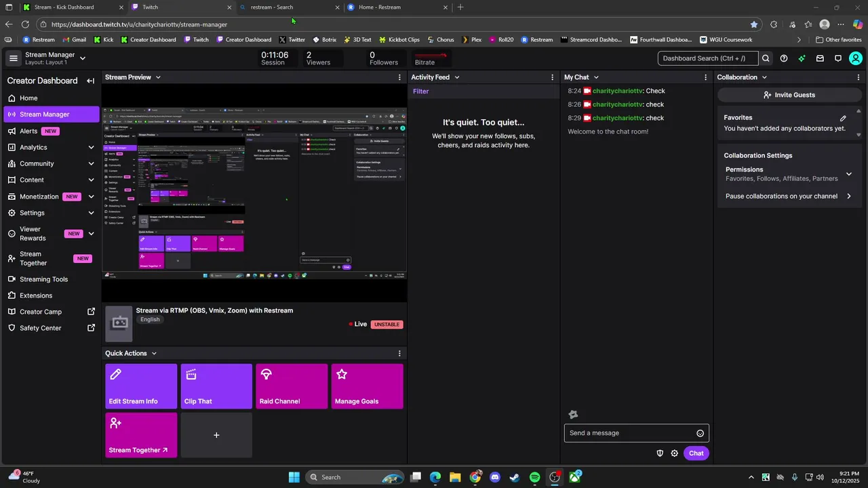The width and height of the screenshot is (868, 488).
Task: Expand the Settings sidebar section
Action: [91, 213]
